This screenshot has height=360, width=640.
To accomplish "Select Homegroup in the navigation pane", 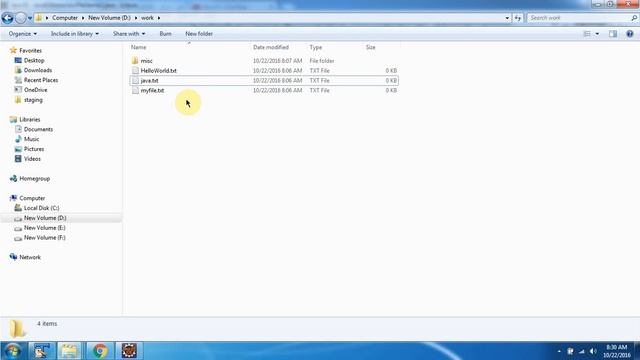I will coord(35,179).
